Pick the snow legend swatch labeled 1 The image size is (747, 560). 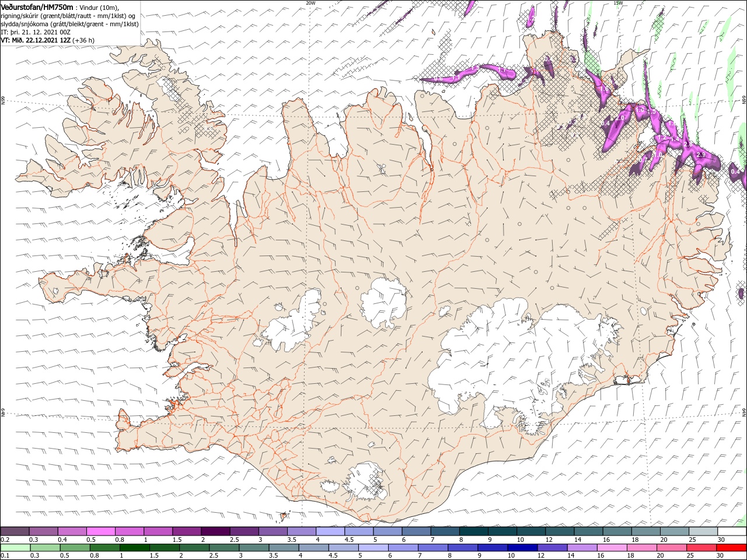[x=158, y=531]
